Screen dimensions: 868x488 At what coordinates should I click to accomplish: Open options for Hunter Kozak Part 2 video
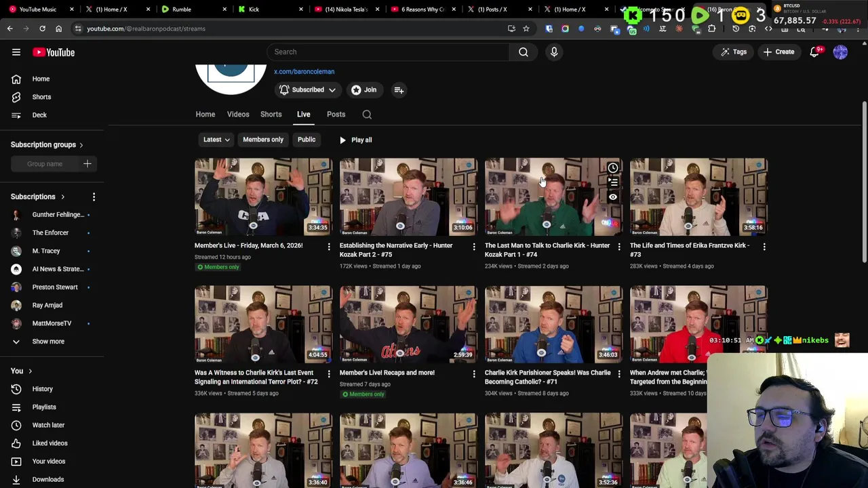tap(474, 247)
